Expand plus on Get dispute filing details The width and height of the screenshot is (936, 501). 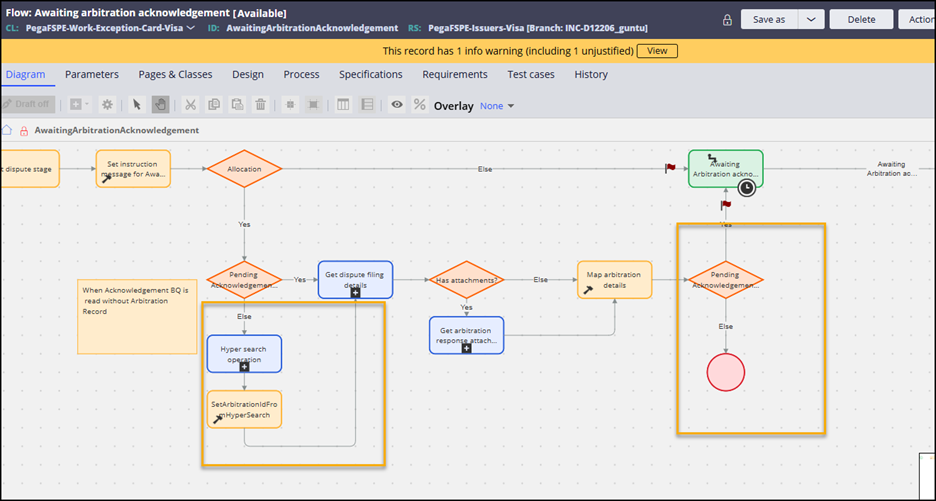point(355,293)
